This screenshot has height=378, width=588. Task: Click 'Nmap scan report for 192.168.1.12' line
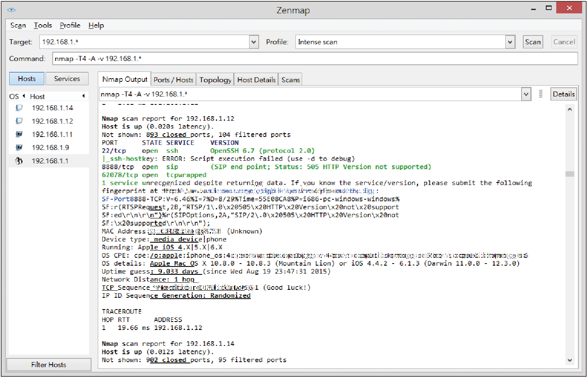pyautogui.click(x=168, y=119)
